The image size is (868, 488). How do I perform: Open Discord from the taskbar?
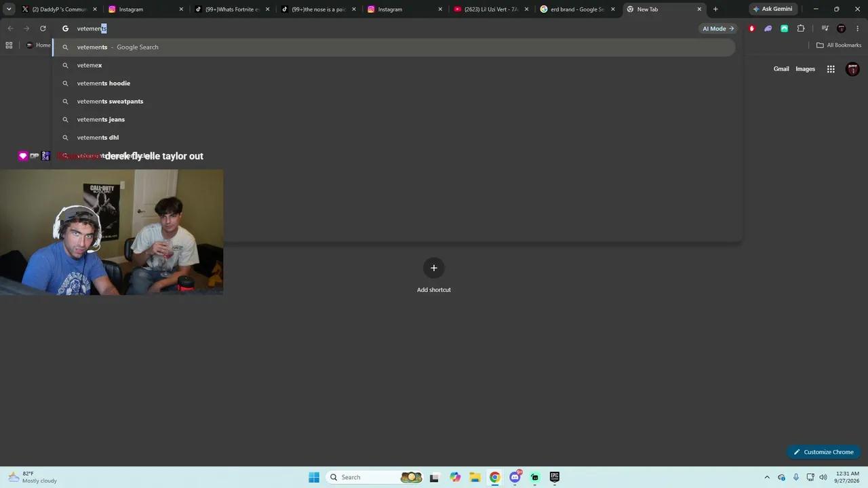[515, 477]
